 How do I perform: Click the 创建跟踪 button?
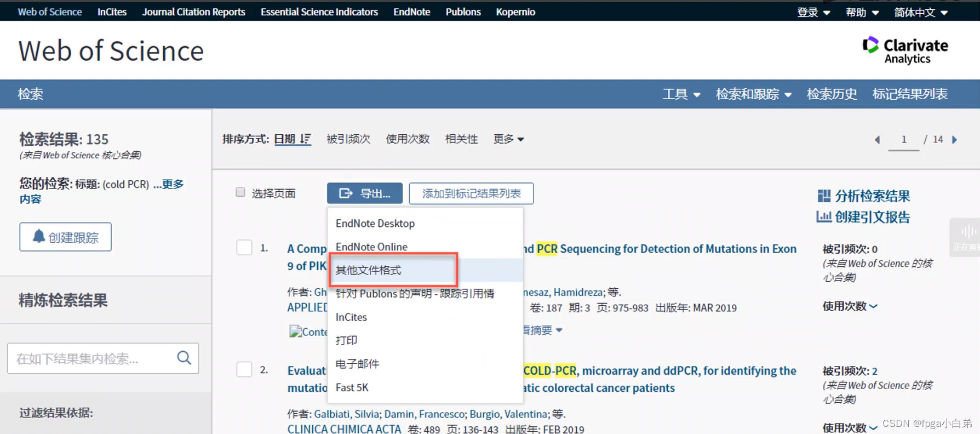tap(66, 237)
